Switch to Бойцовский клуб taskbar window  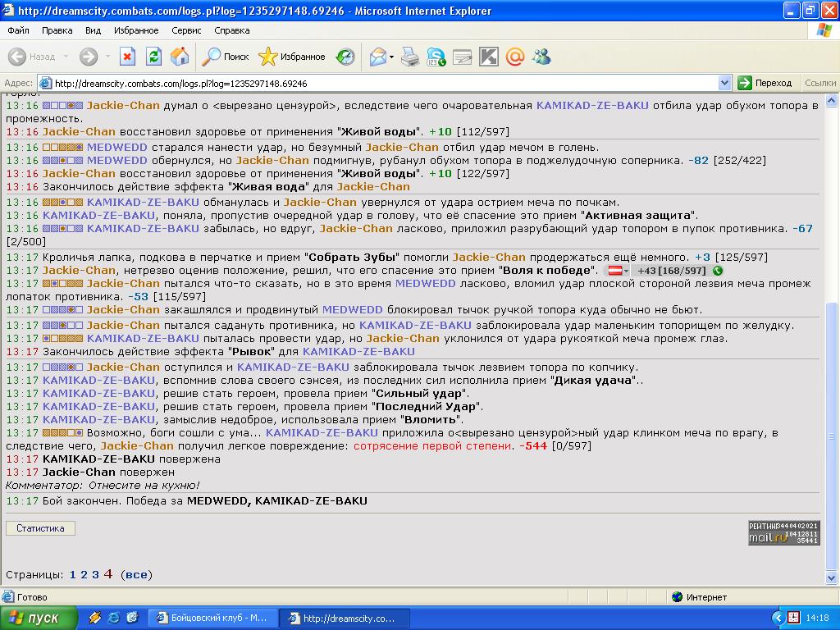tap(212, 619)
